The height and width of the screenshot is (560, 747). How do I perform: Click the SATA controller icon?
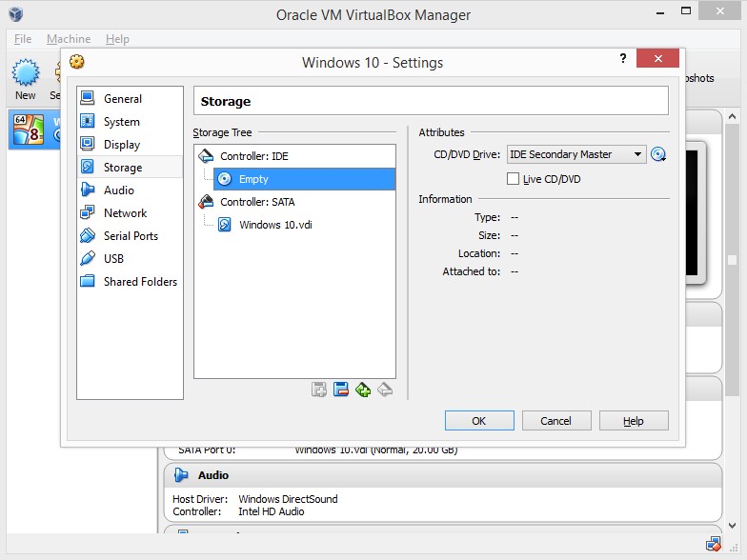click(x=206, y=202)
